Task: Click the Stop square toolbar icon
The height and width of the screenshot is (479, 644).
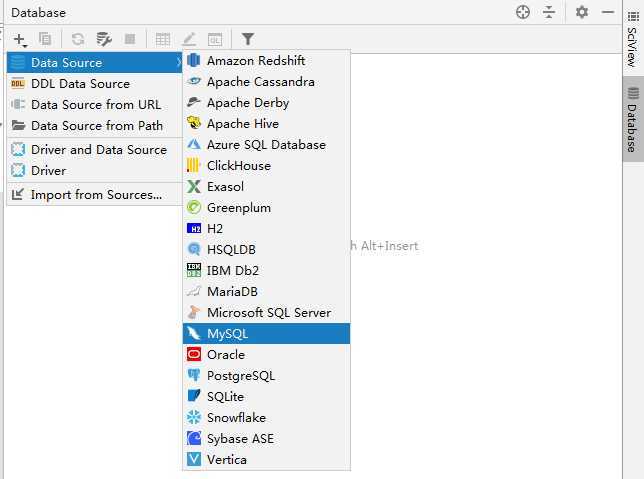Action: pos(130,39)
